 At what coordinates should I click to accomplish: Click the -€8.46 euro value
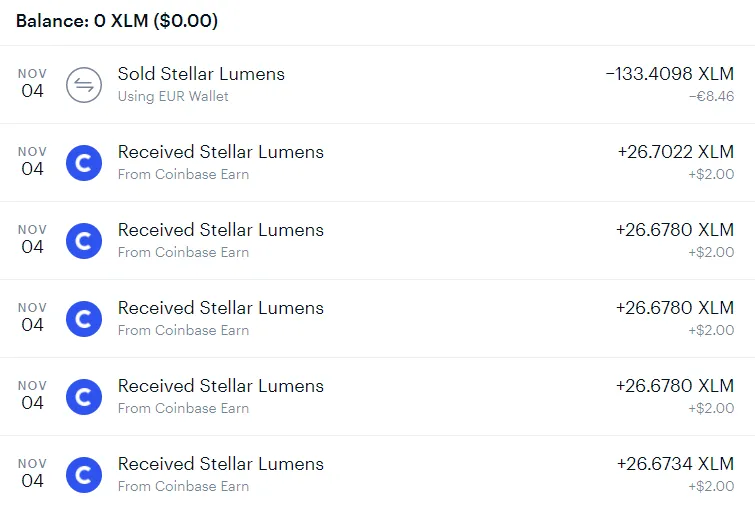[712, 96]
